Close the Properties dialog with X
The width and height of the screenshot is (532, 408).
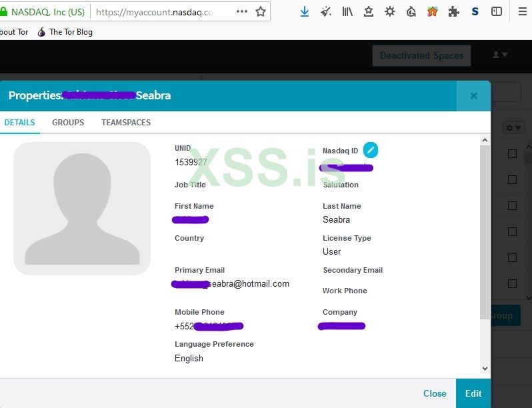(473, 96)
